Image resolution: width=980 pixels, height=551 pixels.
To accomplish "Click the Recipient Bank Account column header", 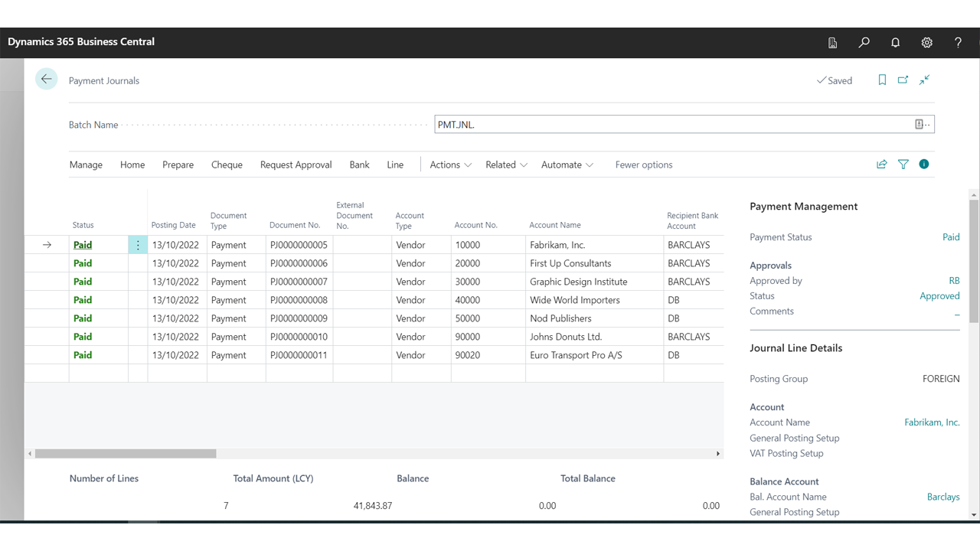I will pyautogui.click(x=693, y=220).
